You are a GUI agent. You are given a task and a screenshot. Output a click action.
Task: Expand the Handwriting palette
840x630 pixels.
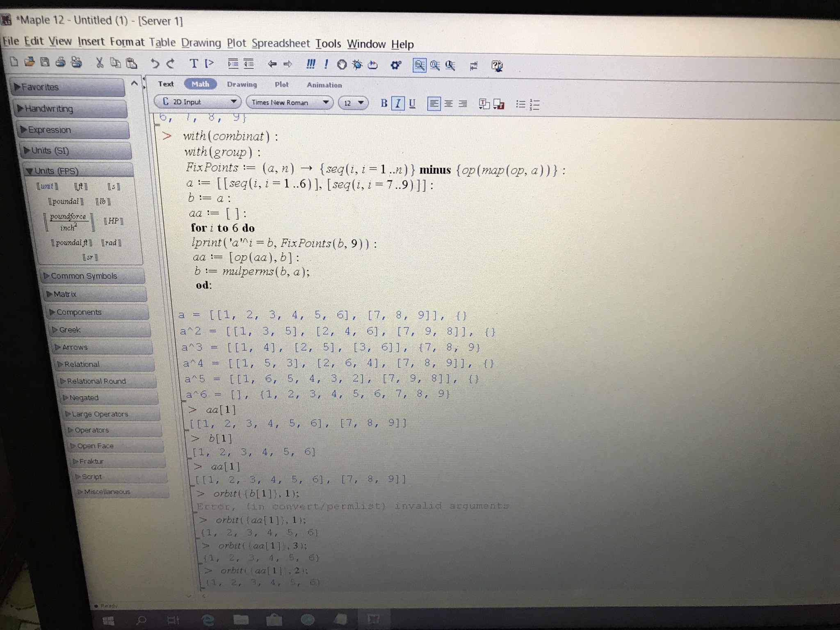click(x=70, y=109)
